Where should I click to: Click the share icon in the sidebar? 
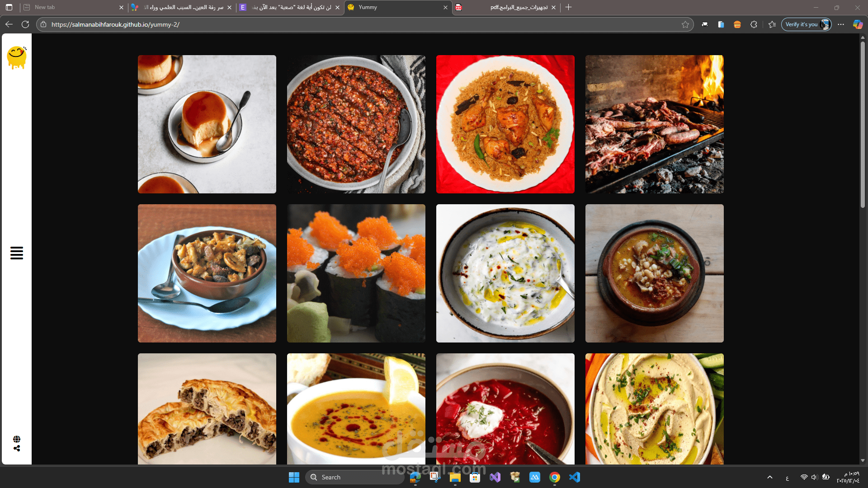click(17, 448)
